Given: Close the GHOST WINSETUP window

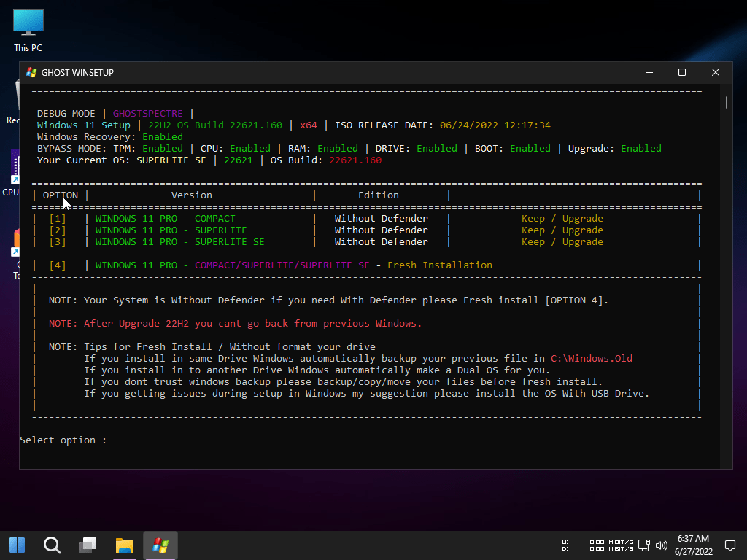Looking at the screenshot, I should (x=716, y=72).
